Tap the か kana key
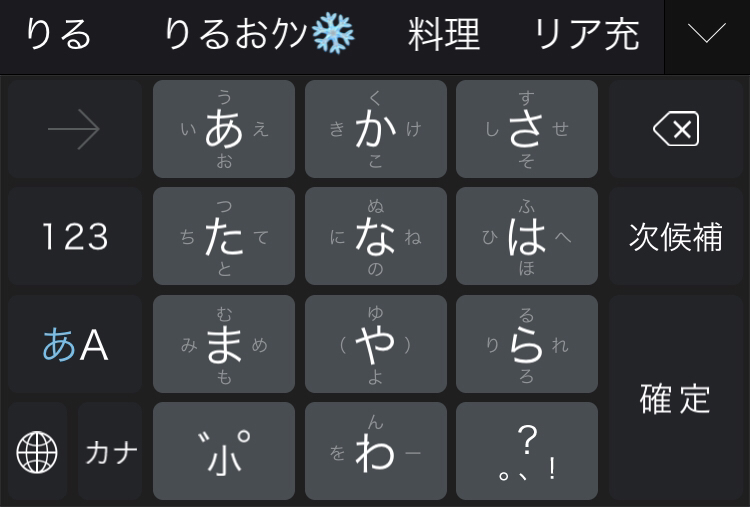Screen dimensions: 750x507 (x=376, y=129)
